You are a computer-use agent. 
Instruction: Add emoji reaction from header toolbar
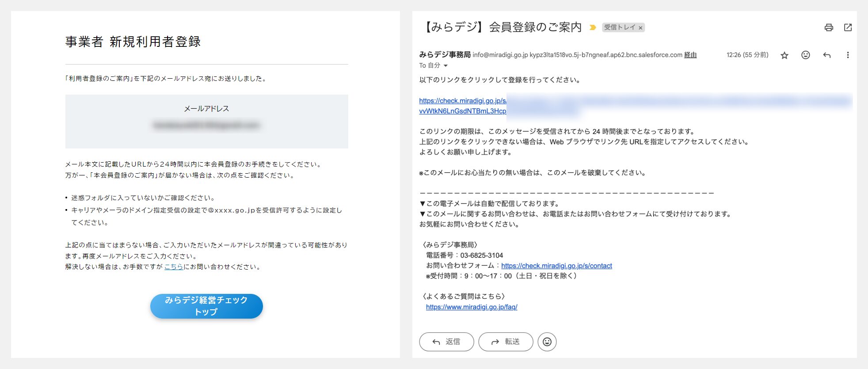tap(806, 55)
